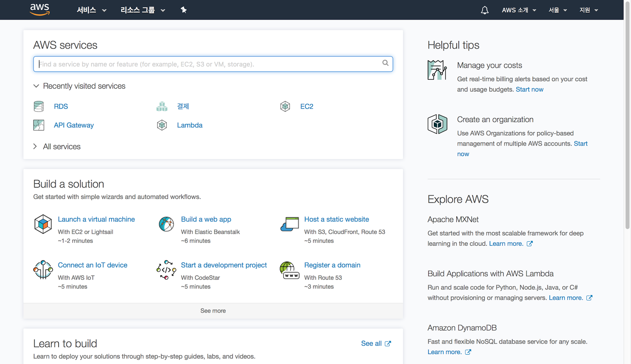Click Connect an IoT device link
The image size is (631, 364).
93,265
